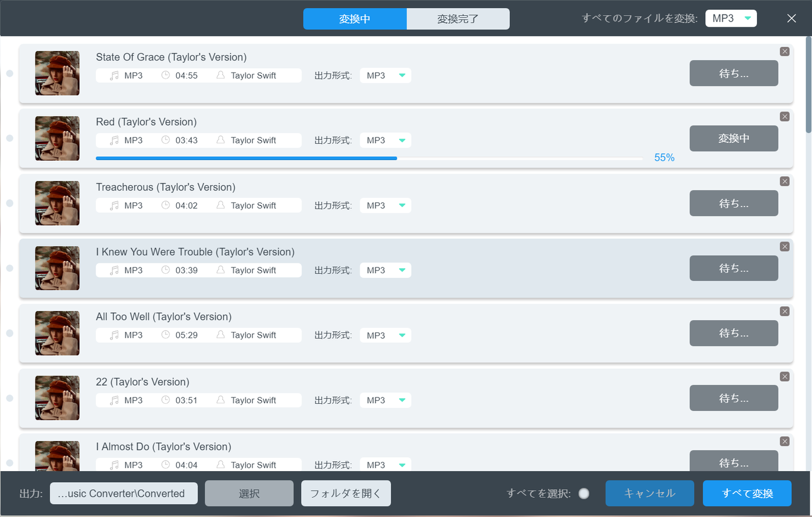Click music note icon in Treacherous row

pos(114,205)
